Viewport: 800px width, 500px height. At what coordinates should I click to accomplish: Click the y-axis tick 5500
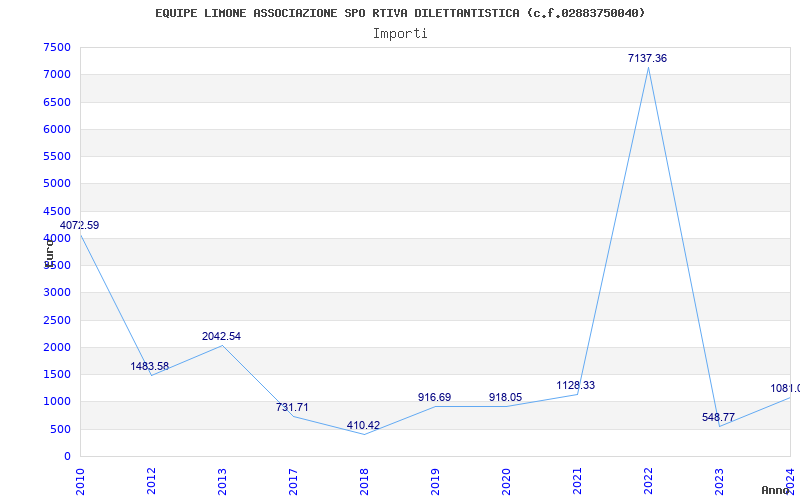57,156
